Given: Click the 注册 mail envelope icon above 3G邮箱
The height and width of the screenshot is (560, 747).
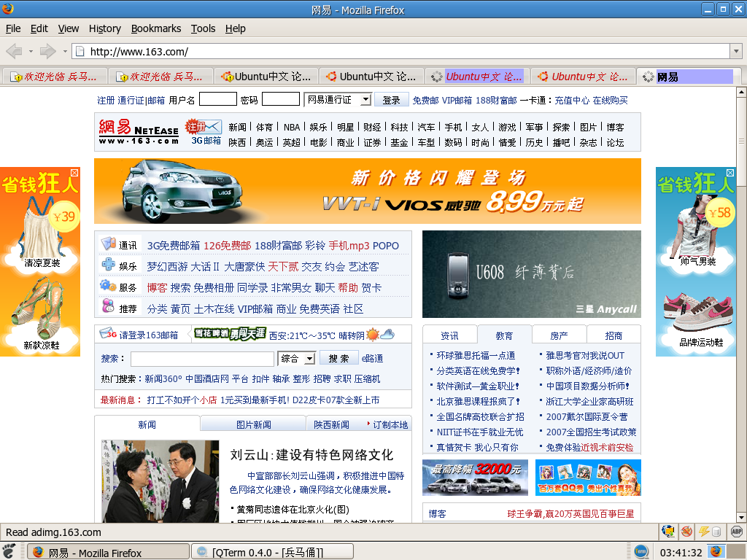Looking at the screenshot, I should click(x=204, y=126).
